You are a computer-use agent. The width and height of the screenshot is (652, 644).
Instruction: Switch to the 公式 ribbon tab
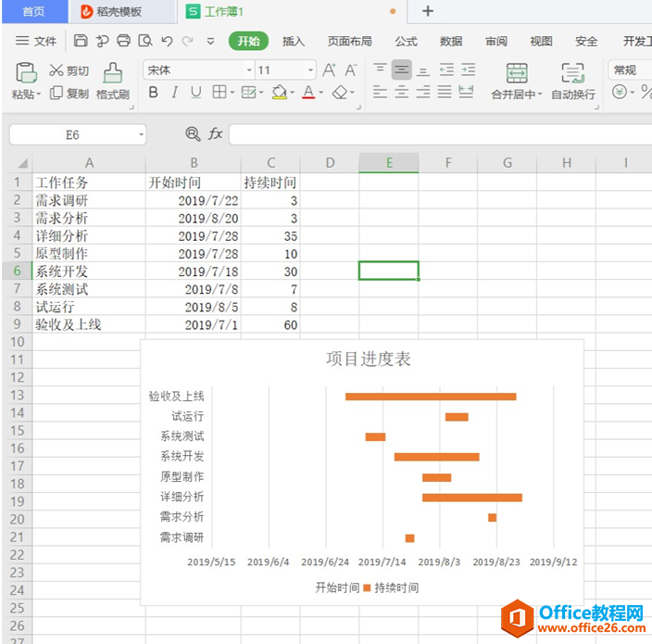point(406,41)
